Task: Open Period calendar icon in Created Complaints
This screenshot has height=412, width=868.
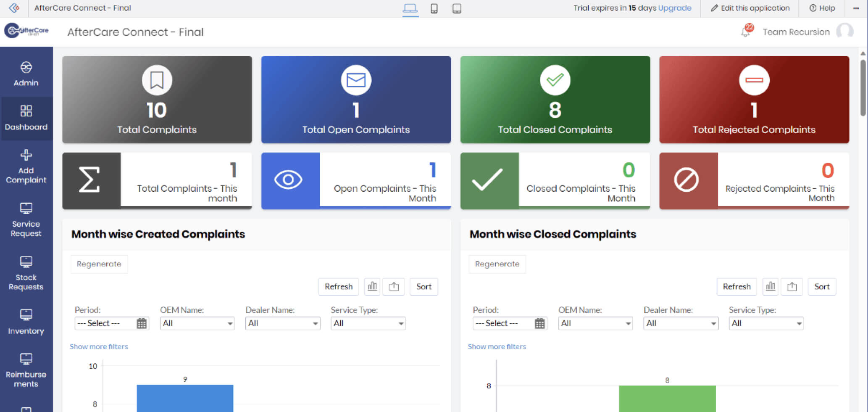Action: point(142,323)
